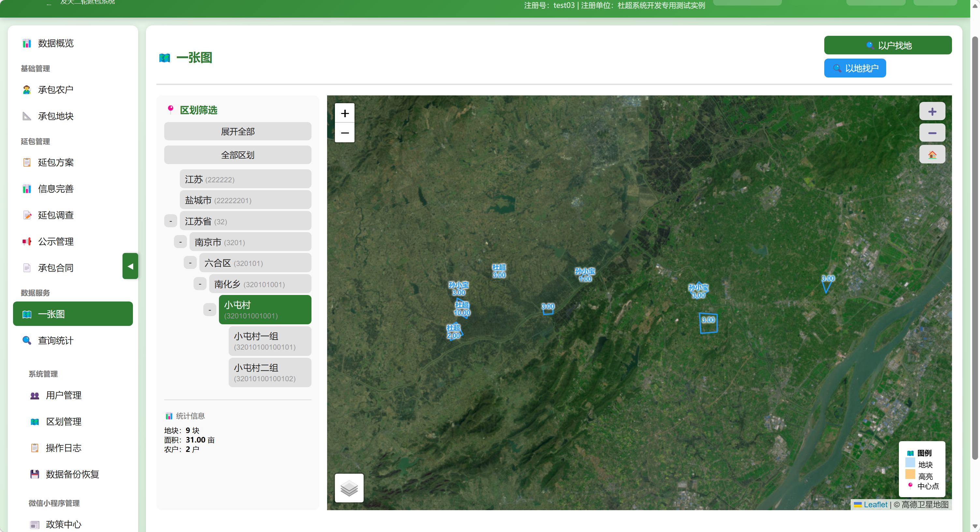Image resolution: width=980 pixels, height=532 pixels.
Task: Open 承包农户 in the sidebar menu
Action: (55, 90)
